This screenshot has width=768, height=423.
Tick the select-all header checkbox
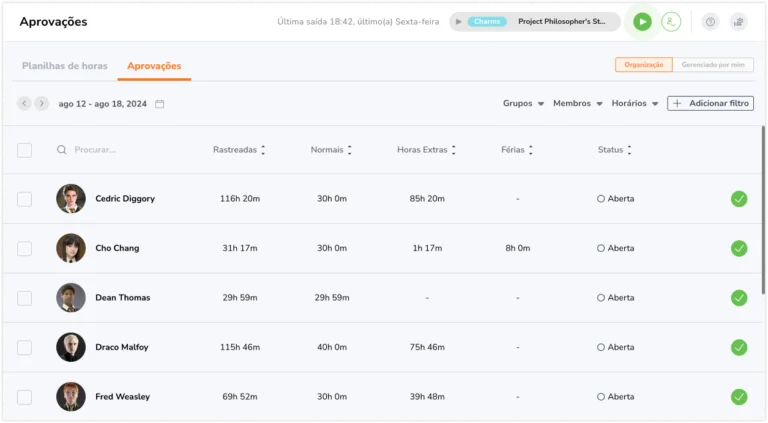point(24,150)
